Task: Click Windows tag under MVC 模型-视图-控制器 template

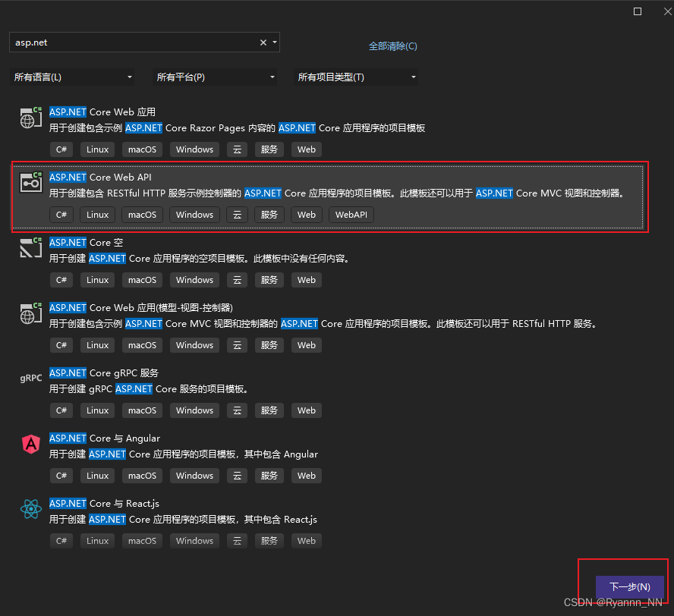Action: click(x=194, y=345)
